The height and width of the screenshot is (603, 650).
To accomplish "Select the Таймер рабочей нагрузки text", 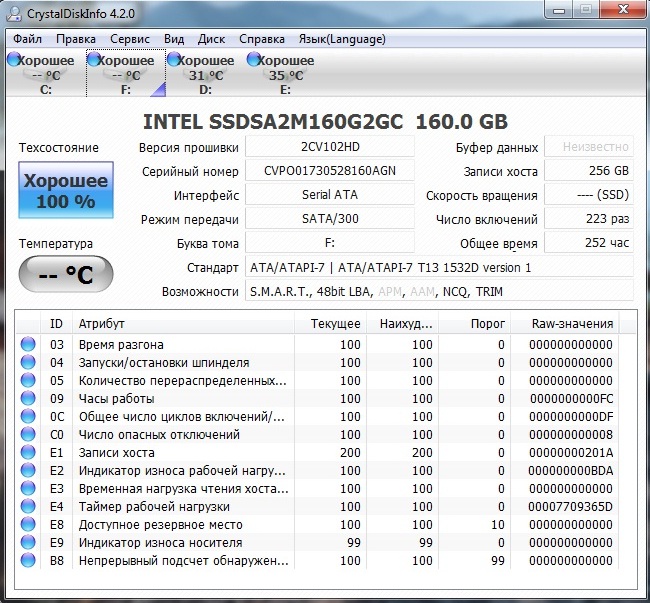I will (x=154, y=507).
